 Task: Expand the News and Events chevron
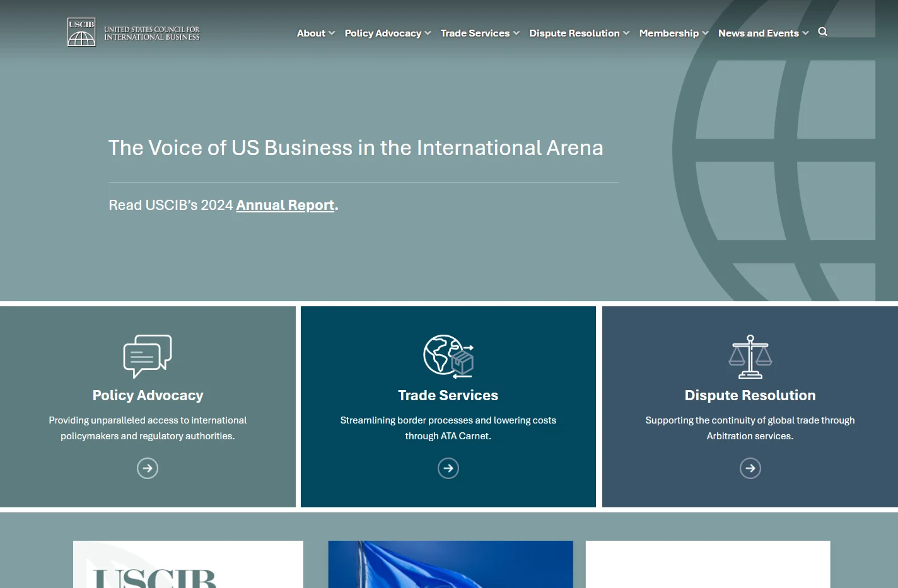pyautogui.click(x=805, y=33)
